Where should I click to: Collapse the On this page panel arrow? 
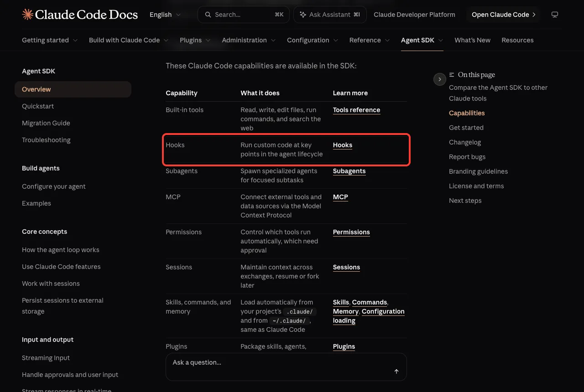[439, 79]
